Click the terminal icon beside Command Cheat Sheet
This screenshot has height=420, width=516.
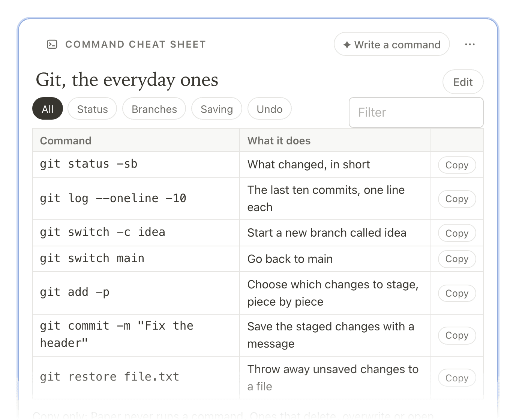pos(52,44)
